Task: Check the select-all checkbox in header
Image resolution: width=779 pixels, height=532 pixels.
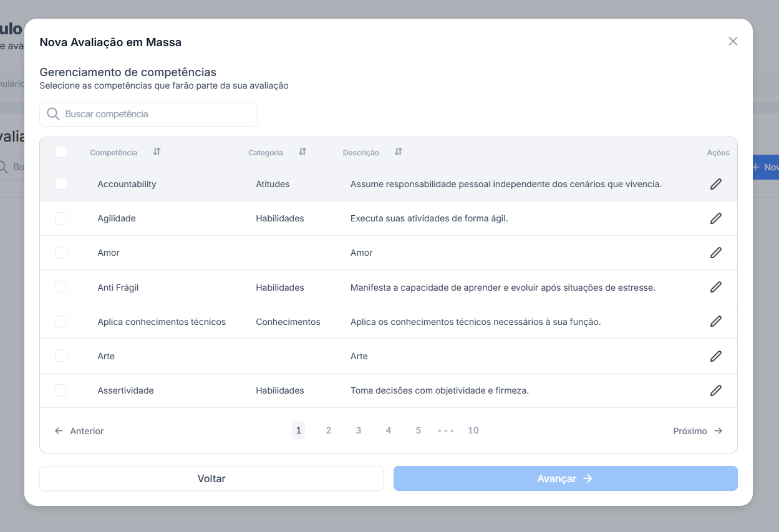Action: 61,152
